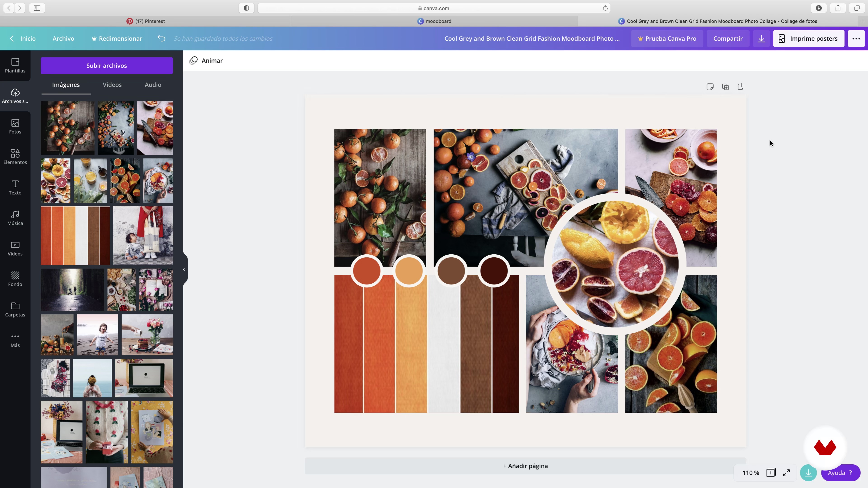
Task: Click the Safari sidebar toggle icon
Action: tap(37, 8)
